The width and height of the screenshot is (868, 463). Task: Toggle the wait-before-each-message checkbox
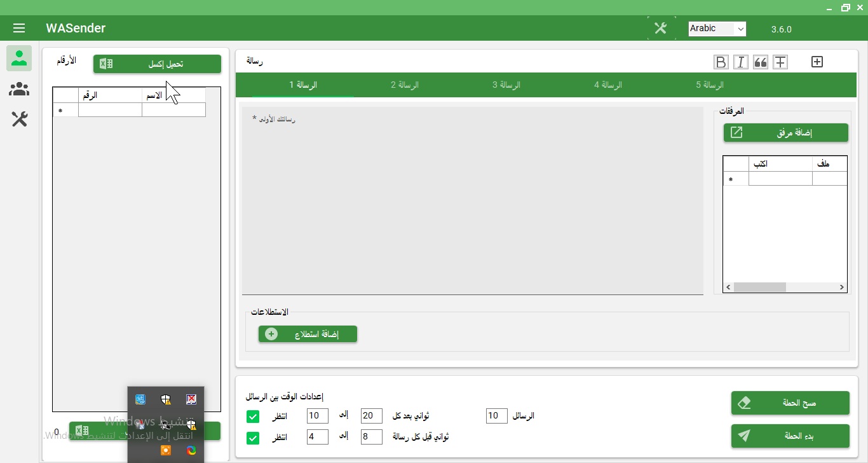click(253, 438)
